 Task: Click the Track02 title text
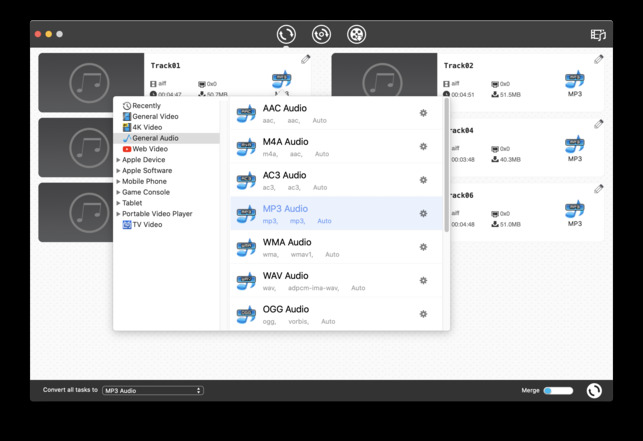[458, 66]
